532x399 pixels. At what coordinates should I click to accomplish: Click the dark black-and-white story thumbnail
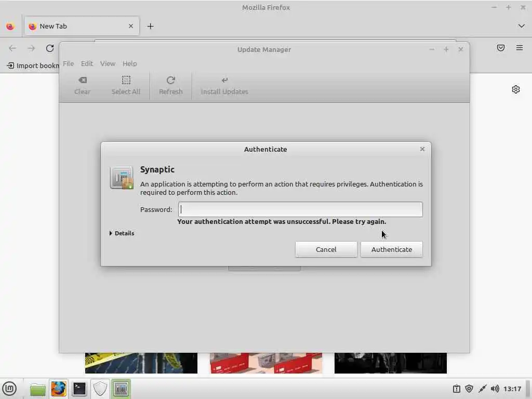pos(391,363)
